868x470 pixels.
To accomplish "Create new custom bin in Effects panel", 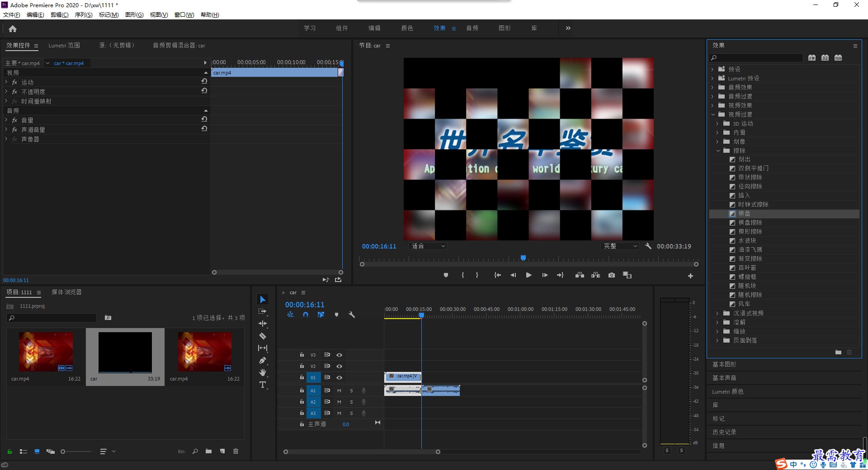I will click(x=838, y=352).
